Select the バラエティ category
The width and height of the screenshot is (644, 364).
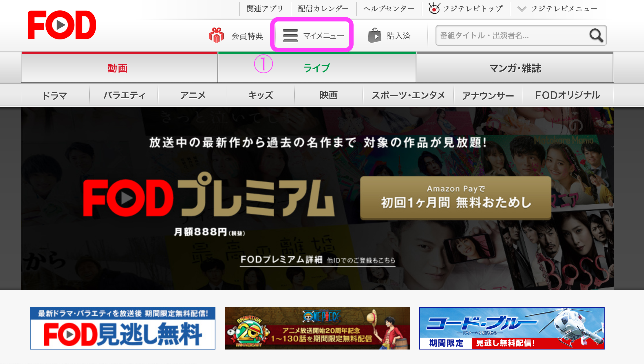click(x=124, y=95)
